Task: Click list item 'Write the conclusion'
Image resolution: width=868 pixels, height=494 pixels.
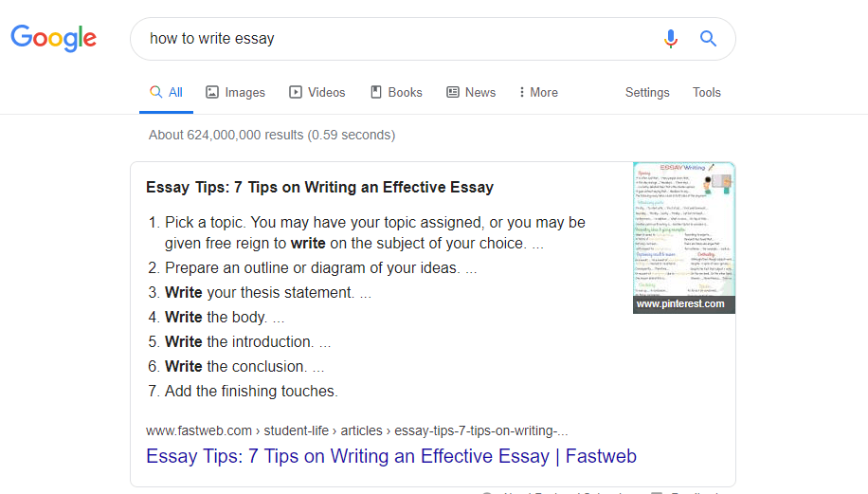Action: coord(236,367)
